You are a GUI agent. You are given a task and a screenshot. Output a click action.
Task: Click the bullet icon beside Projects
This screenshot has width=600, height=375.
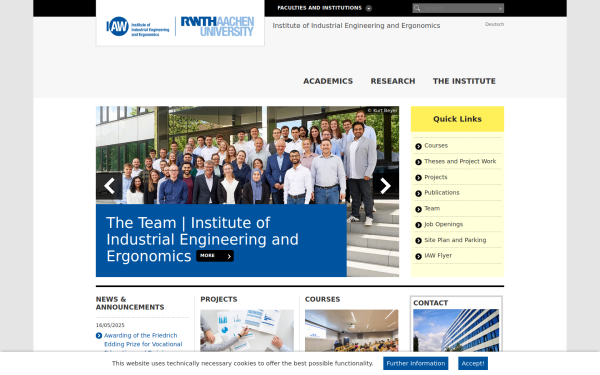pos(418,178)
